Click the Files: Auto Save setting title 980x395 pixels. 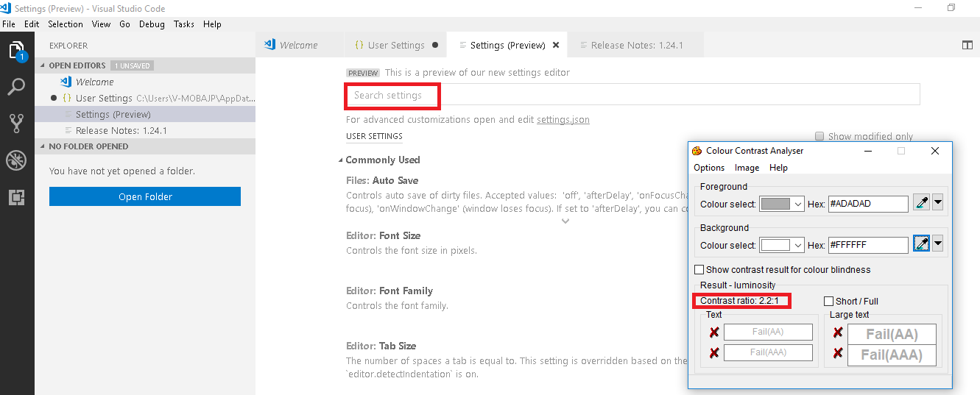click(382, 180)
